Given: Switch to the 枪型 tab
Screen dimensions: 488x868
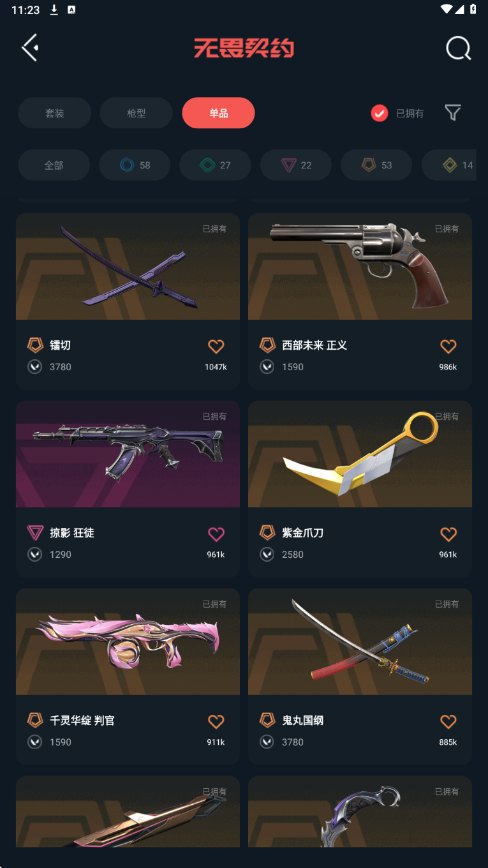Looking at the screenshot, I should point(136,113).
